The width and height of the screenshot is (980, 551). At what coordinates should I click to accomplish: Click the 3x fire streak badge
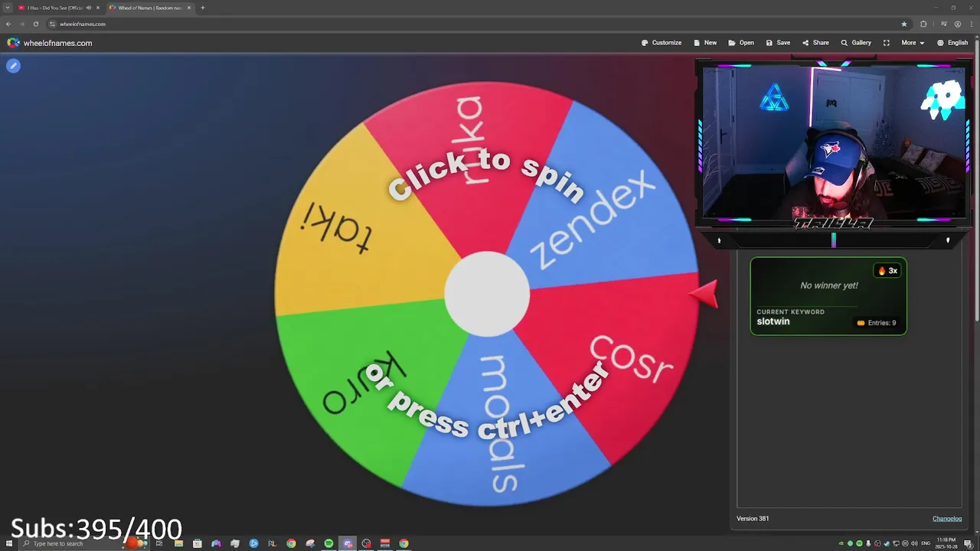pyautogui.click(x=887, y=271)
